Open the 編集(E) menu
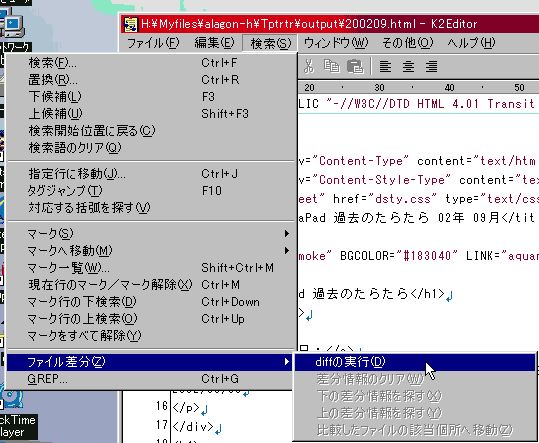This screenshot has width=539, height=443. pyautogui.click(x=214, y=43)
